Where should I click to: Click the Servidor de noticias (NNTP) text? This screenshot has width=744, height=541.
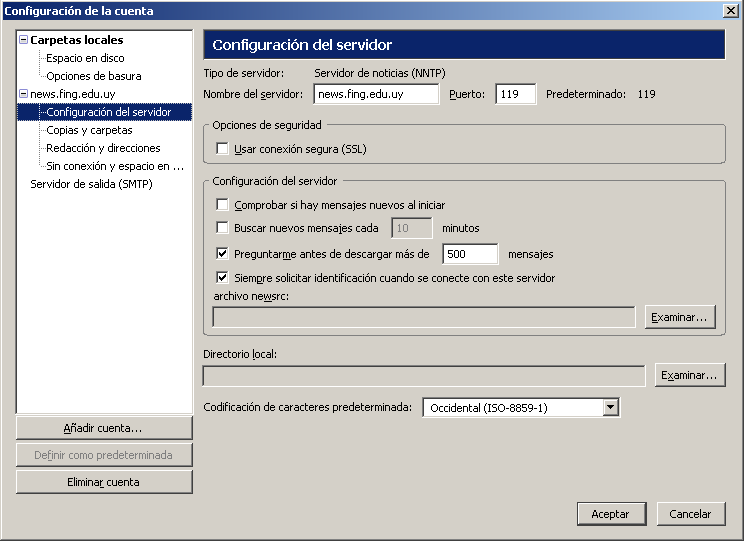click(x=380, y=73)
